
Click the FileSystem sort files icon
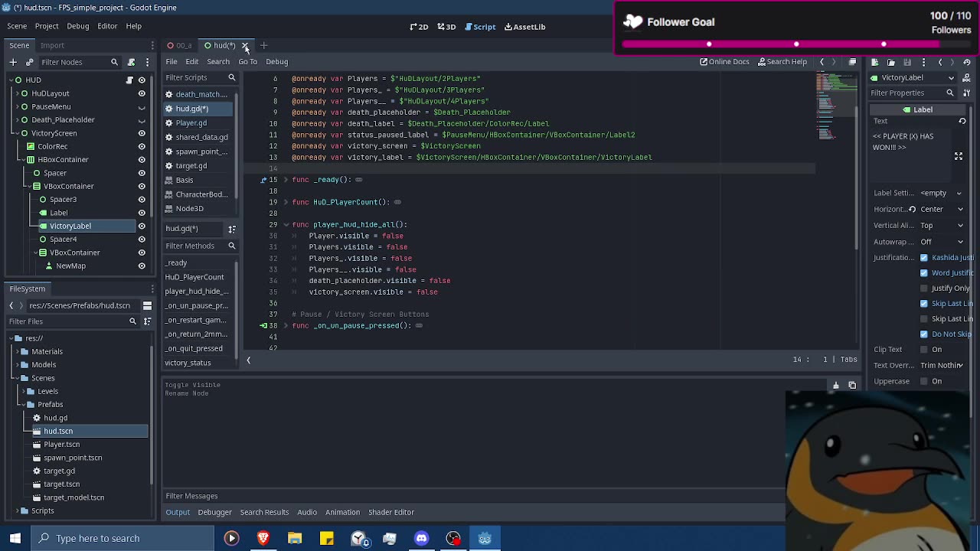pyautogui.click(x=147, y=321)
